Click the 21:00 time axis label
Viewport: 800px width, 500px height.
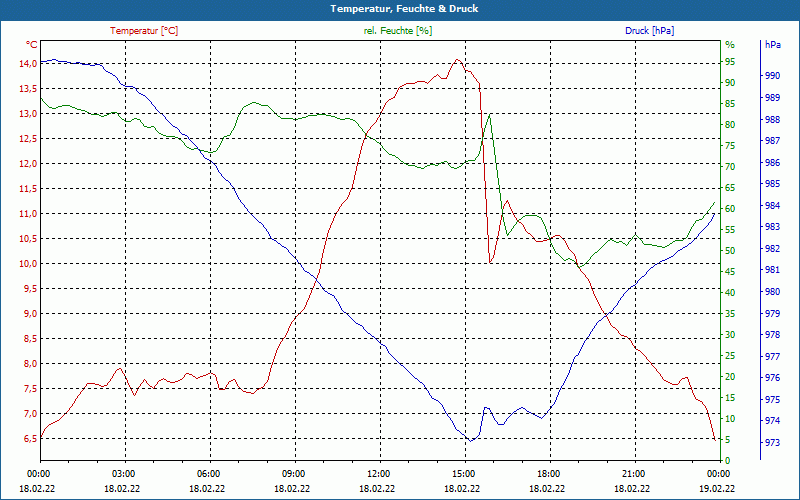[x=633, y=474]
